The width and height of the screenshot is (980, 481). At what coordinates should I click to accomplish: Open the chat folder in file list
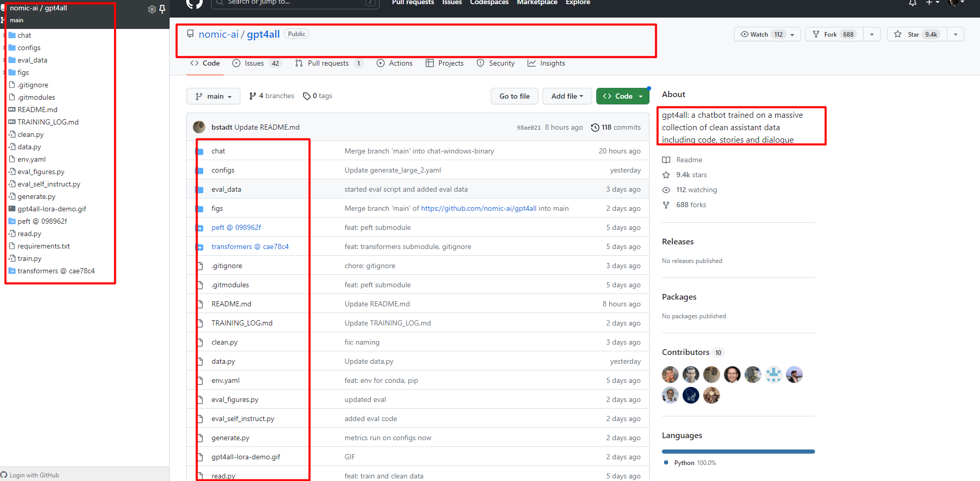(218, 151)
